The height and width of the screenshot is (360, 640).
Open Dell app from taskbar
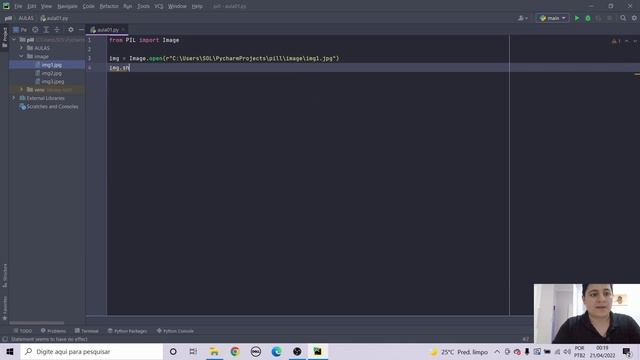(x=256, y=351)
